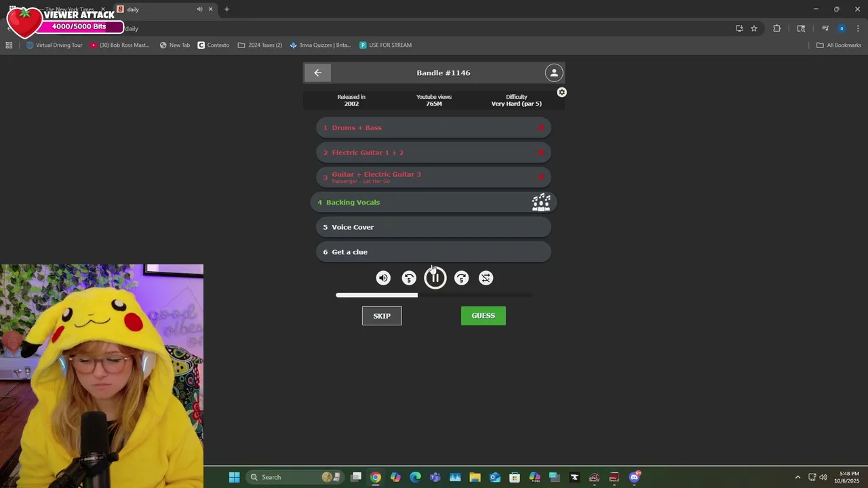Image resolution: width=868 pixels, height=488 pixels.
Task: Toggle the volume speaker control
Action: point(383,278)
